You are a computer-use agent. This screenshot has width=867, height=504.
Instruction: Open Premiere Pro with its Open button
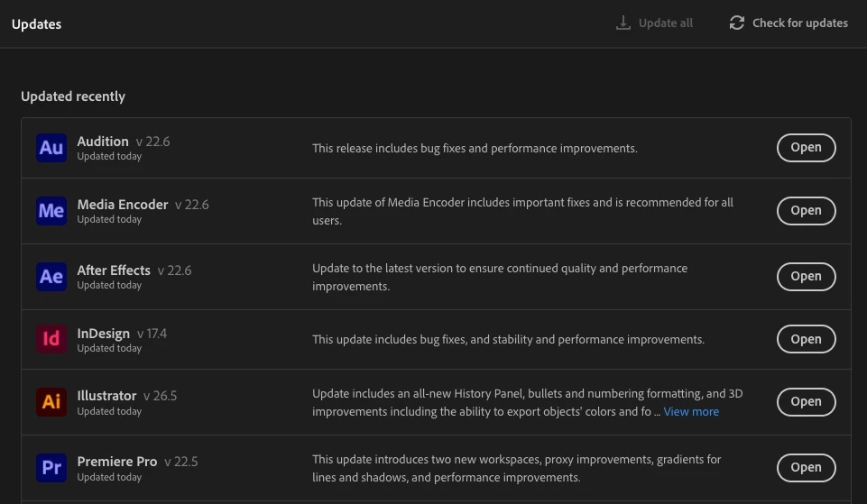click(806, 468)
